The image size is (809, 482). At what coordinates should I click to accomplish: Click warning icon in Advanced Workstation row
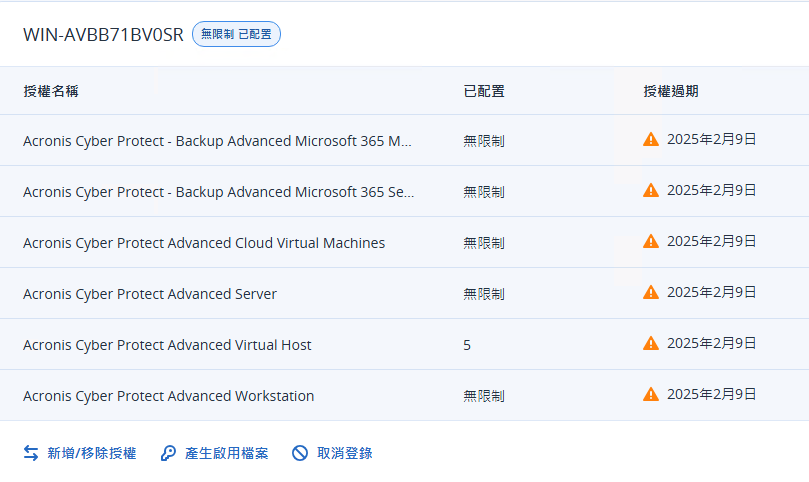(651, 395)
